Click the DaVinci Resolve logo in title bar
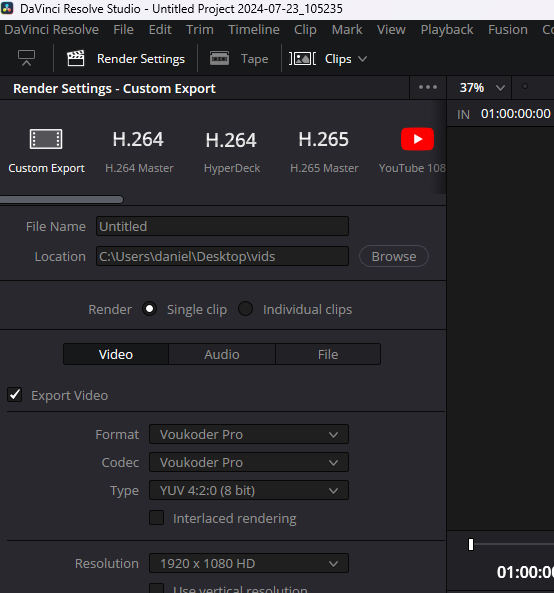The height and width of the screenshot is (593, 554). tap(7, 8)
